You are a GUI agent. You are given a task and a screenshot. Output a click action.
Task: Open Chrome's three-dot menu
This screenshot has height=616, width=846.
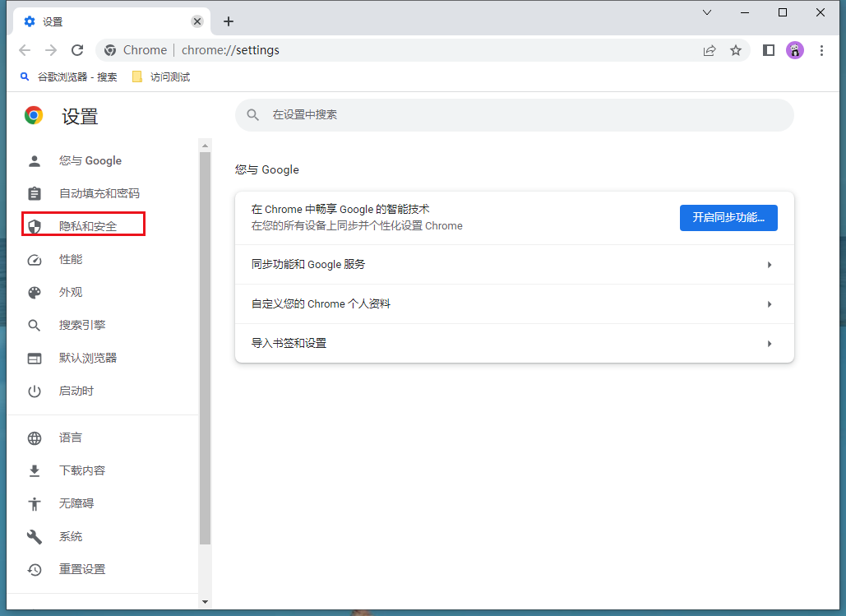[821, 50]
